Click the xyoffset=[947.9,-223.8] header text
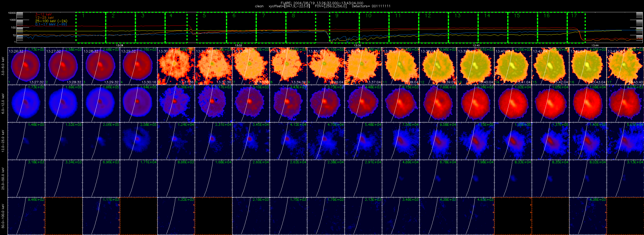Image resolution: width=644 pixels, height=235 pixels. coord(289,6)
